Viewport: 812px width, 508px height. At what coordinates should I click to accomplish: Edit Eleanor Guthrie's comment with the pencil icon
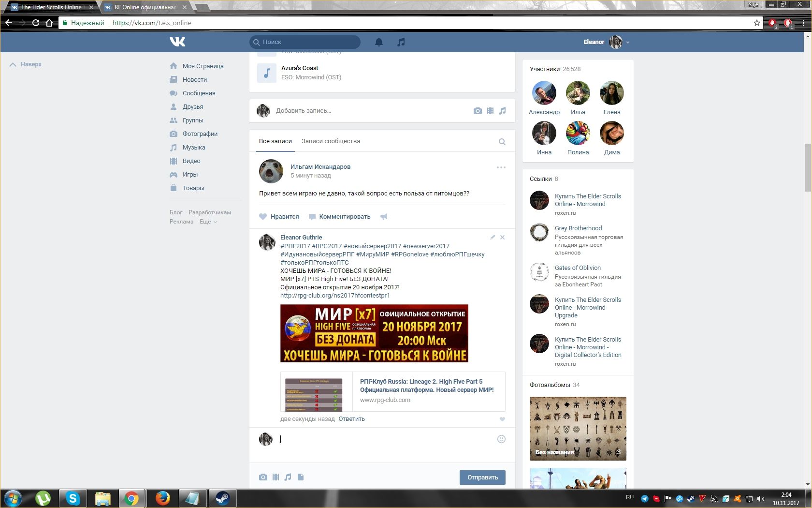pos(493,237)
